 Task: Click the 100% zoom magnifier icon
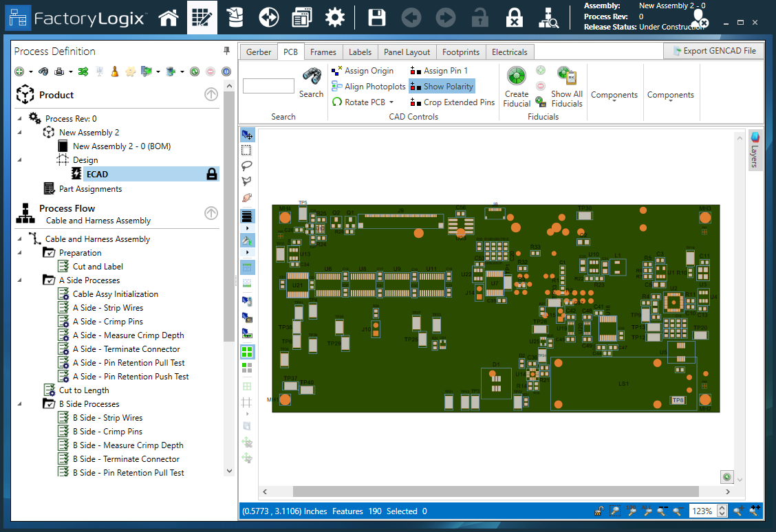coord(631,511)
